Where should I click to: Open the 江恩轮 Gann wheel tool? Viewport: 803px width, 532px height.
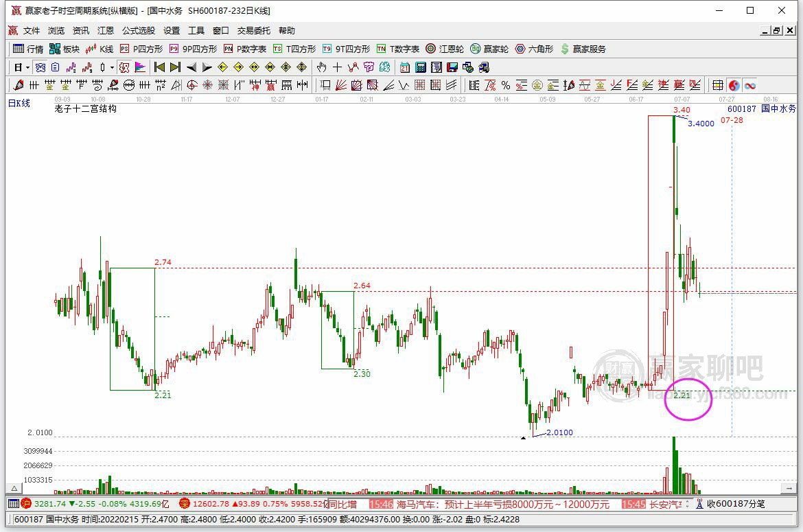pos(445,49)
